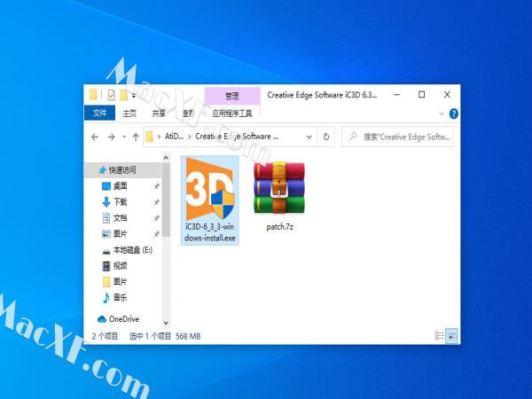Maximize the Explorer window
Image resolution: width=532 pixels, height=399 pixels.
tap(421, 95)
